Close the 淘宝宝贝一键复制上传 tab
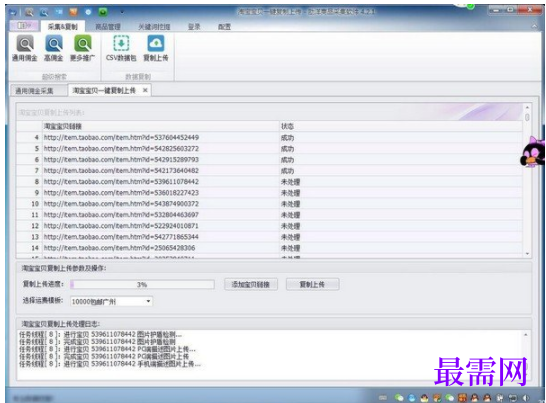 145,90
